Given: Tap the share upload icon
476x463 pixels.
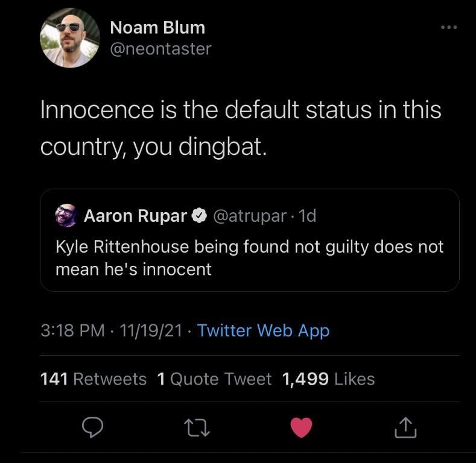Looking at the screenshot, I should click(405, 427).
